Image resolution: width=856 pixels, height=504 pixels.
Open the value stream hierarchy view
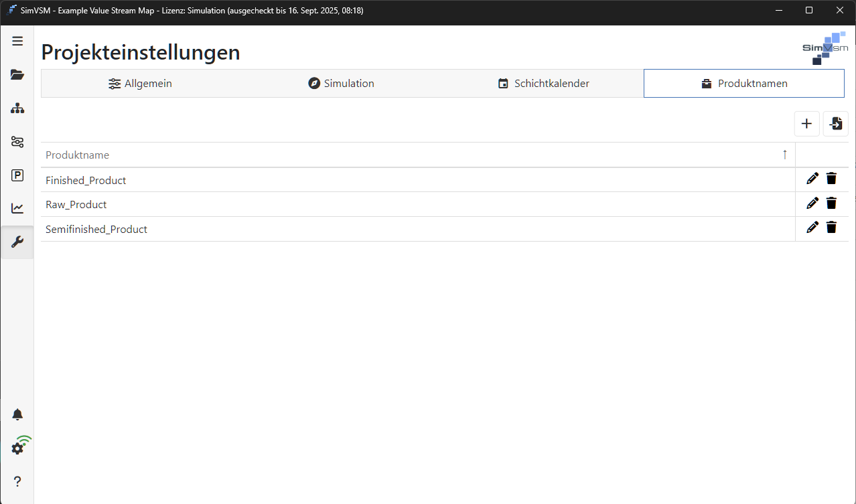(17, 108)
